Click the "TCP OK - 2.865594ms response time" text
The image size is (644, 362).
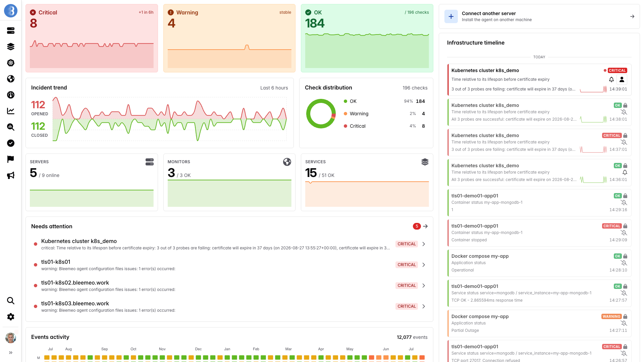click(487, 300)
